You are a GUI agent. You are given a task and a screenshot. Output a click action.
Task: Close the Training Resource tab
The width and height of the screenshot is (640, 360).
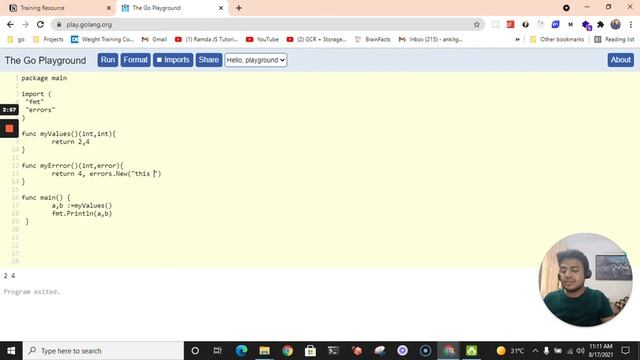point(109,8)
